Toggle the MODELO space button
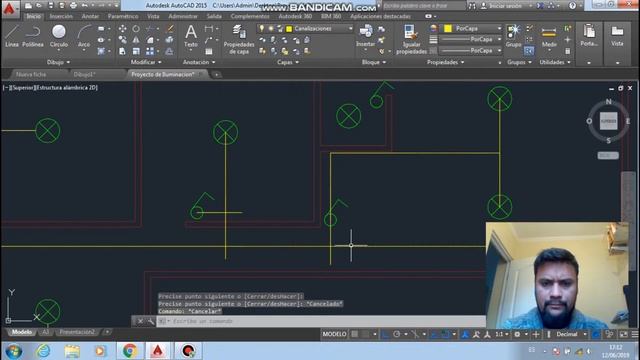This screenshot has width=640, height=360. (334, 334)
